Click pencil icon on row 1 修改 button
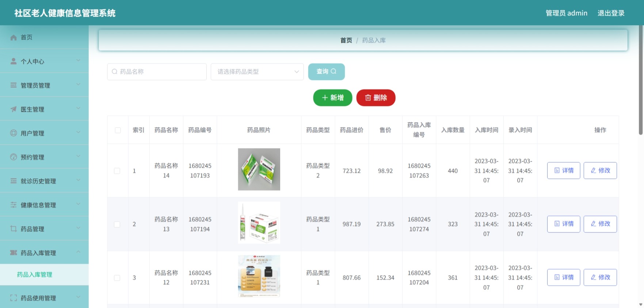This screenshot has height=308, width=644. (x=593, y=170)
